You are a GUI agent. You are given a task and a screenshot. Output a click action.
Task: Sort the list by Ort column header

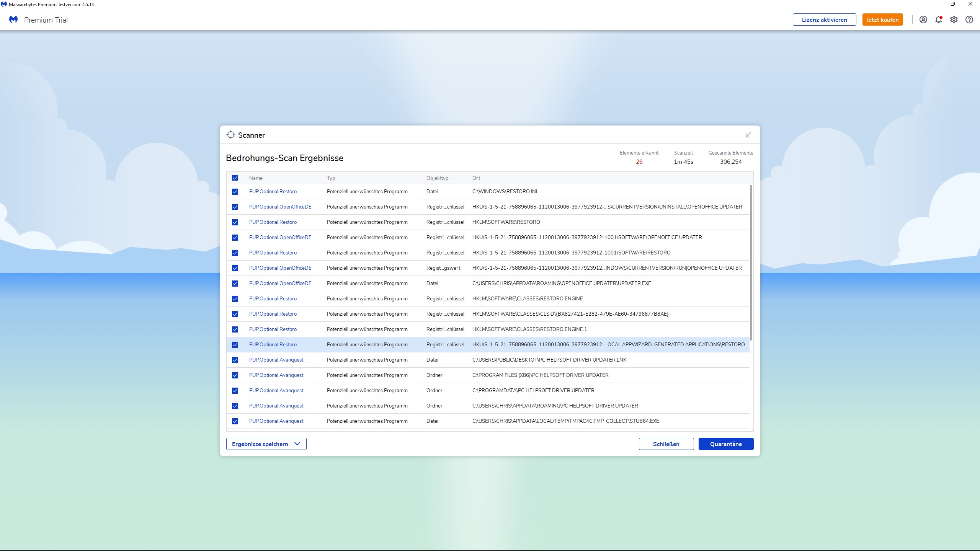476,178
